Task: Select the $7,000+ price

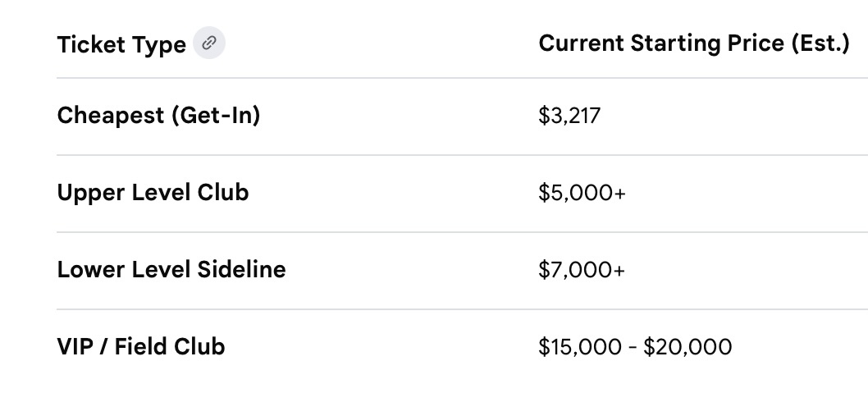Action: (581, 269)
